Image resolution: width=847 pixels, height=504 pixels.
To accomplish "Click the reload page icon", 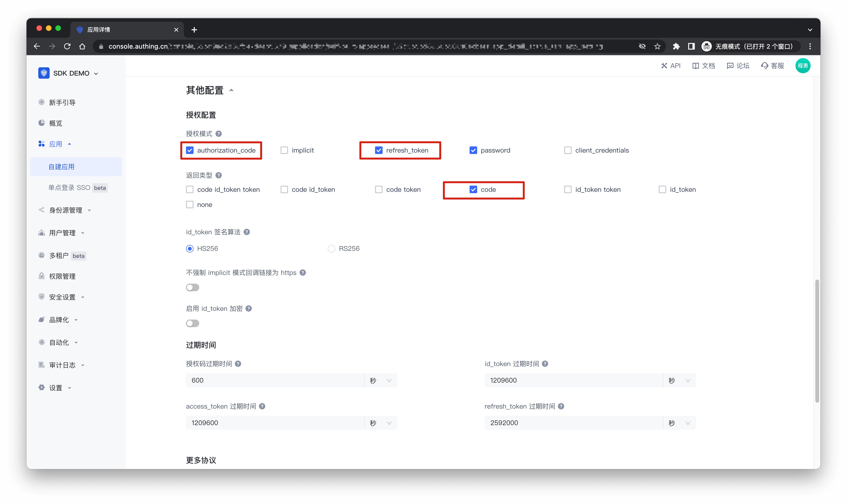I will tap(67, 47).
